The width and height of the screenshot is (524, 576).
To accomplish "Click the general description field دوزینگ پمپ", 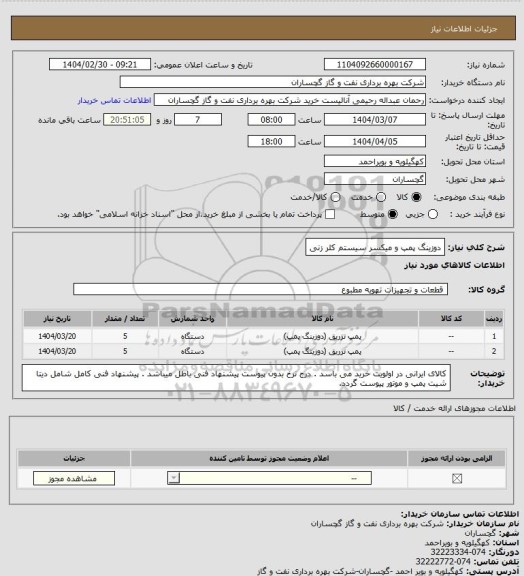I will [375, 248].
